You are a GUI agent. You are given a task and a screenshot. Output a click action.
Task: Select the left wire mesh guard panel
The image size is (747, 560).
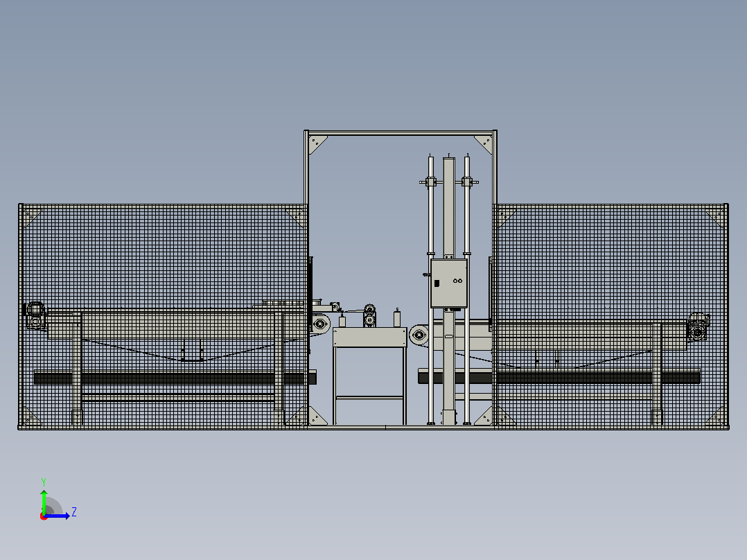163,317
